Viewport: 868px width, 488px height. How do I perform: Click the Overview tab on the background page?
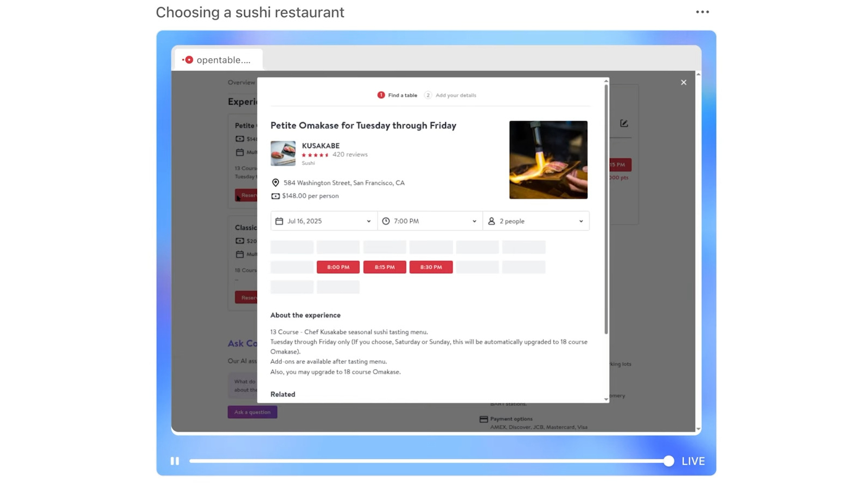[x=241, y=82]
